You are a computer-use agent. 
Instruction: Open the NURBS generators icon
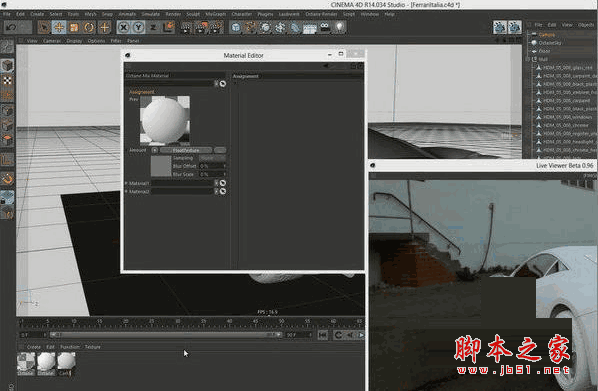[x=265, y=27]
